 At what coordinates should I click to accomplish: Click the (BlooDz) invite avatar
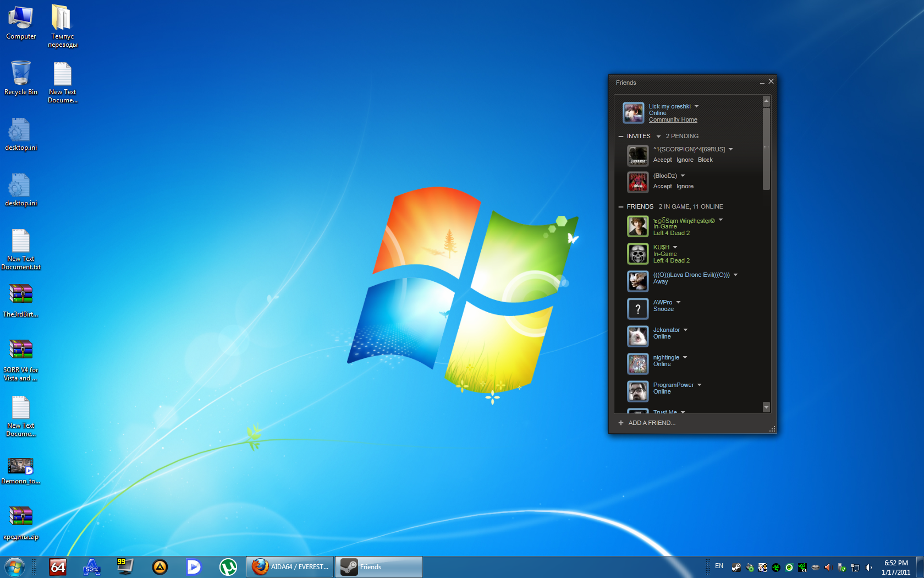pyautogui.click(x=638, y=182)
